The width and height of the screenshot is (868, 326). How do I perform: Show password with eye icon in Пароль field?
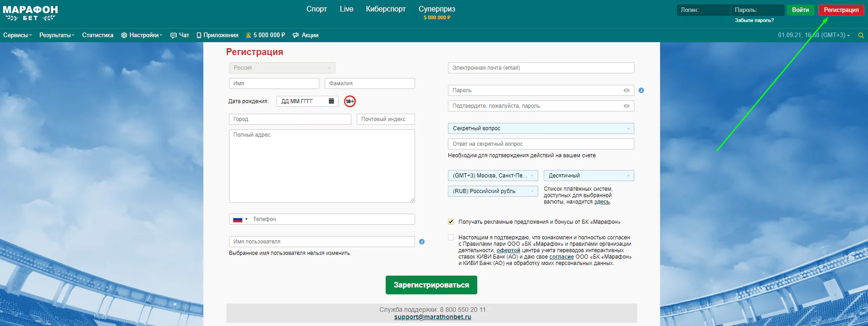click(627, 90)
